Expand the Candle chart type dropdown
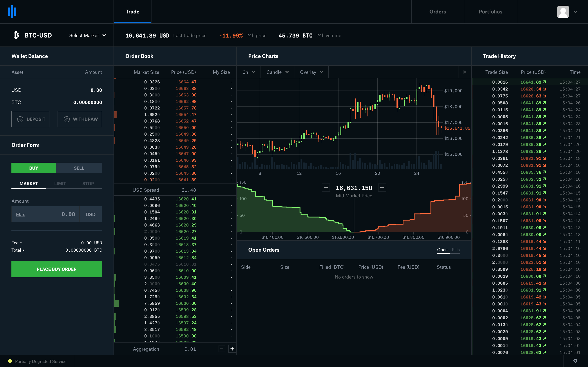This screenshot has width=588, height=367. pyautogui.click(x=276, y=72)
